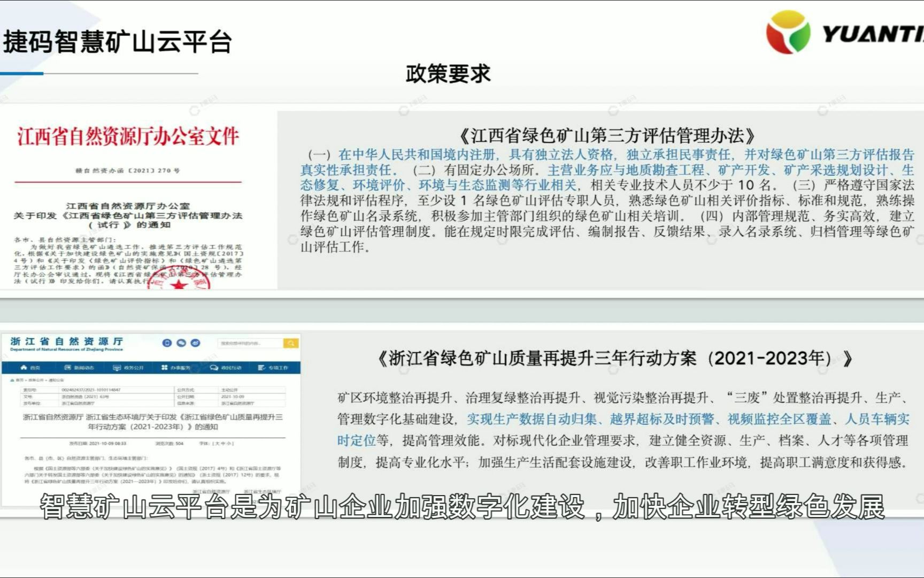Open 政民互动 tab in blue navbar
The height and width of the screenshot is (578, 924).
click(226, 368)
